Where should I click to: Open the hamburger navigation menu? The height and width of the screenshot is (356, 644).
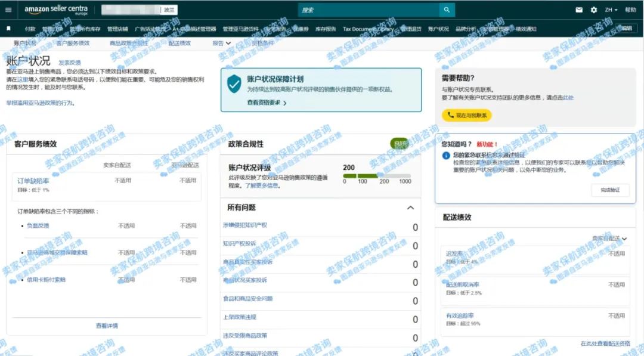pyautogui.click(x=8, y=10)
